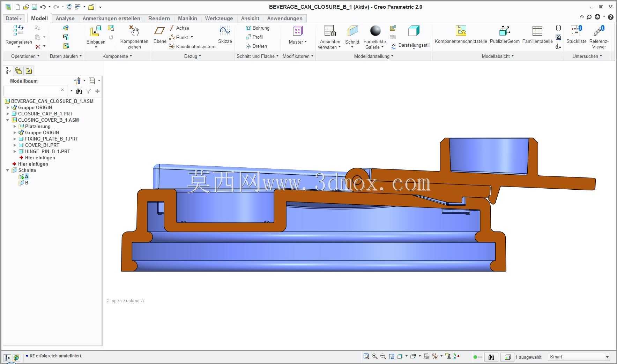Open the Operationen group dropdown
This screenshot has width=617, height=364.
click(x=25, y=56)
